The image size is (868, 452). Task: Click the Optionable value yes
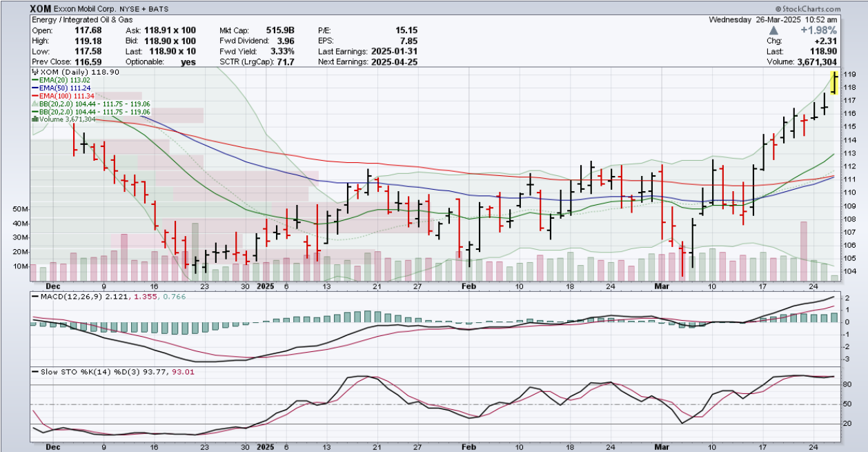(x=188, y=61)
